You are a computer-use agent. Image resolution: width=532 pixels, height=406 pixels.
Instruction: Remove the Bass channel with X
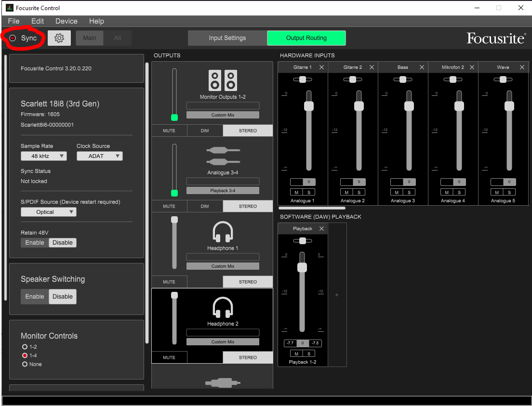point(422,67)
